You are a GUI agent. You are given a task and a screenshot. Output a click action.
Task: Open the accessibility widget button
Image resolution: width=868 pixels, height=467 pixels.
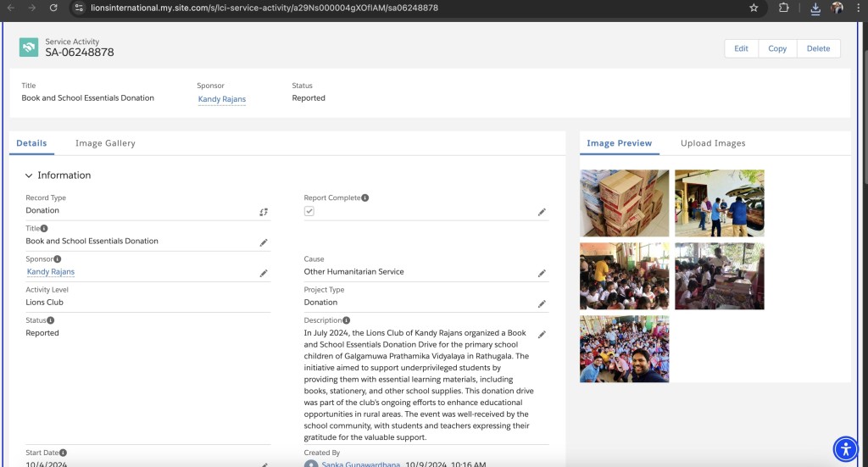[846, 448]
